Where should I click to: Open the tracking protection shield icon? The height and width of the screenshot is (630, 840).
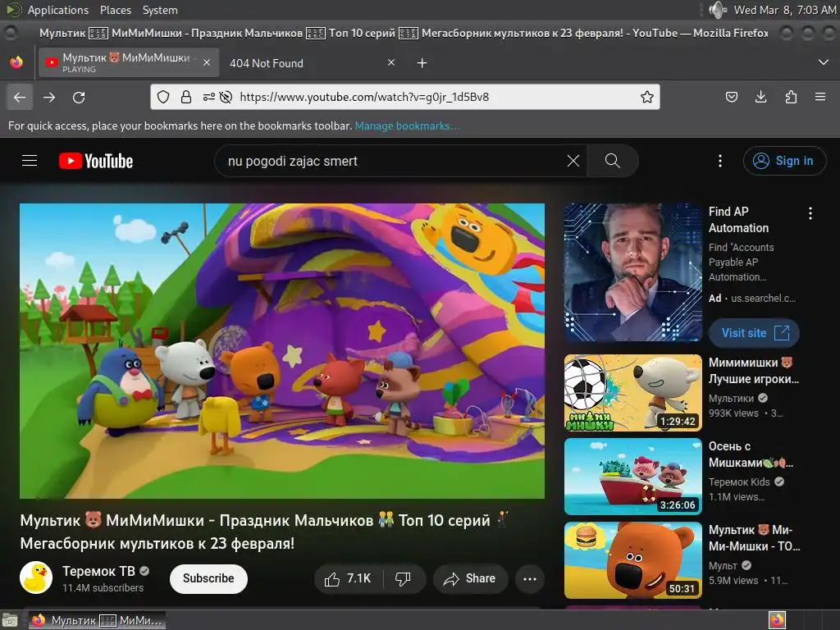(x=163, y=97)
